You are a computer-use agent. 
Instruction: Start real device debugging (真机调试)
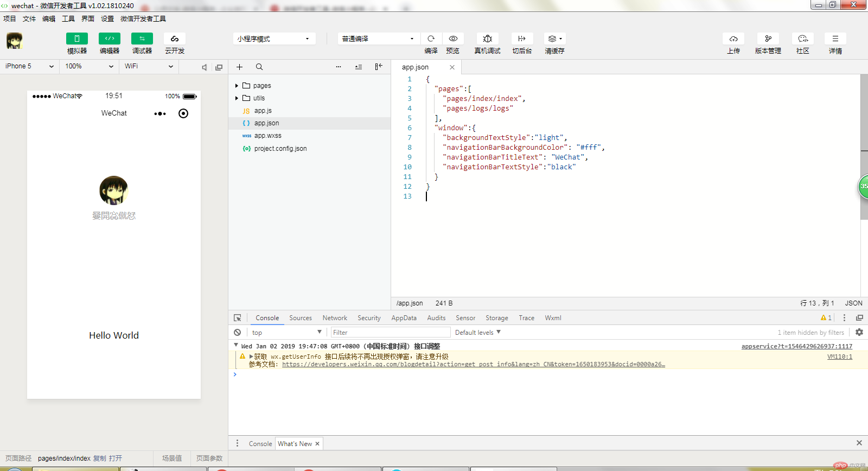coord(487,39)
